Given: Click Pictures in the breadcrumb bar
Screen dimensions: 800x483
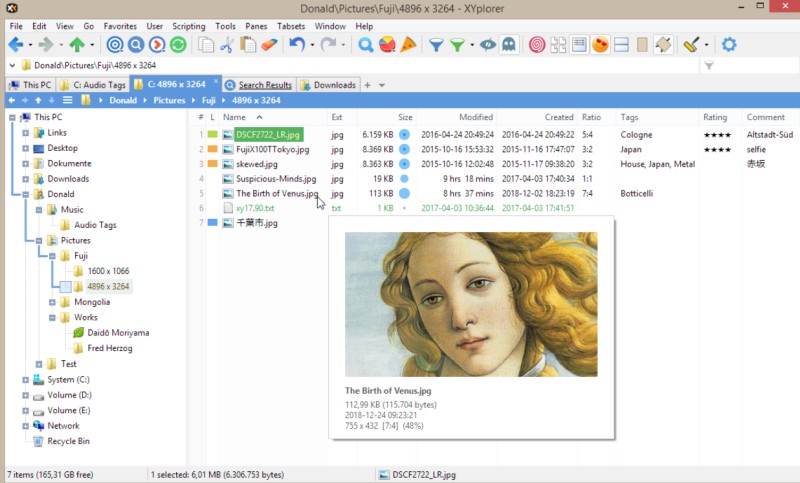Looking at the screenshot, I should point(169,100).
